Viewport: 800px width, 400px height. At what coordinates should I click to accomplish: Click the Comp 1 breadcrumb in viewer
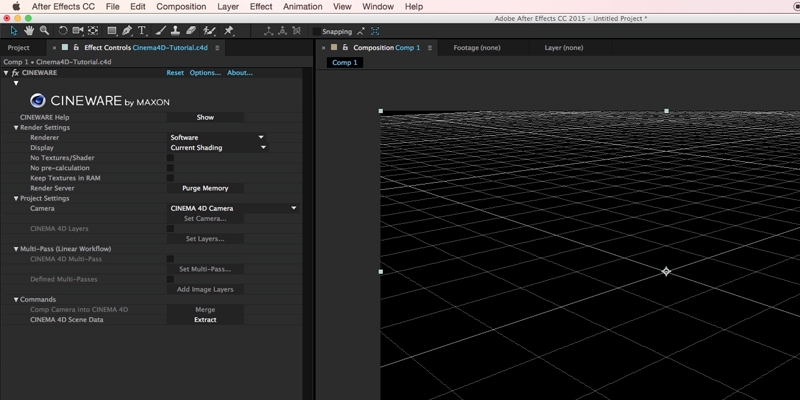pyautogui.click(x=345, y=63)
